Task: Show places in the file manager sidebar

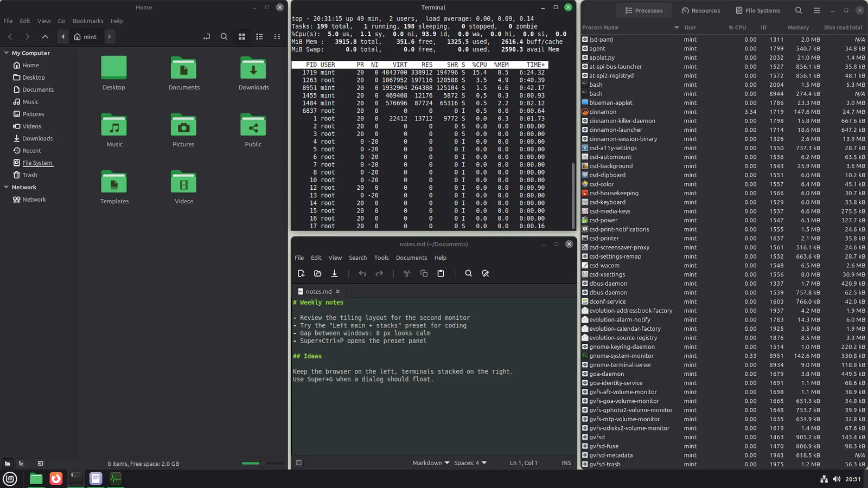Action: [7, 464]
